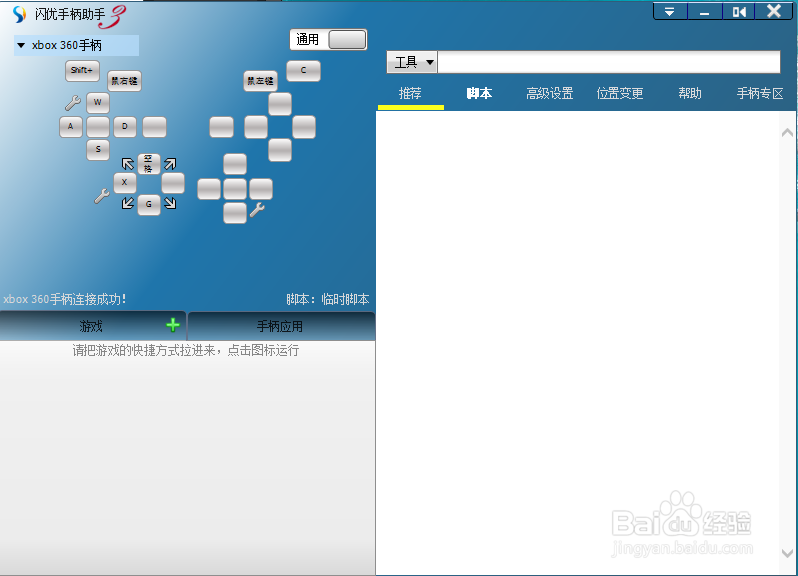This screenshot has height=576, width=798.
Task: Click the scrollbar down arrow
Action: pos(787,553)
